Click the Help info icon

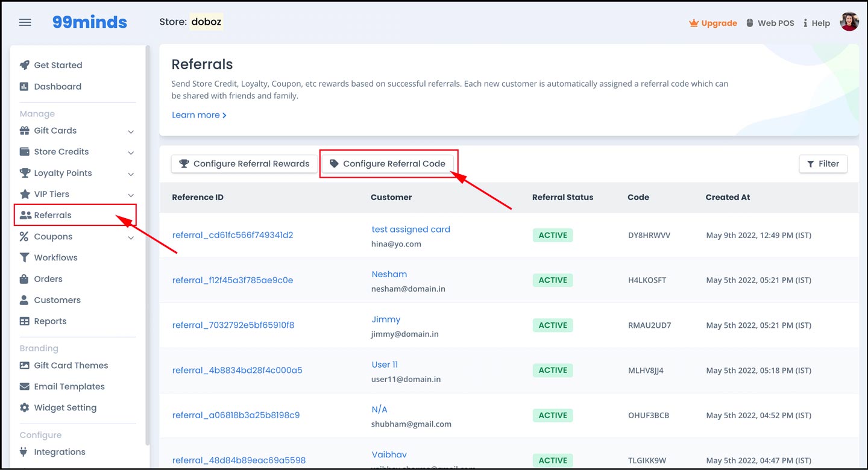pyautogui.click(x=805, y=23)
